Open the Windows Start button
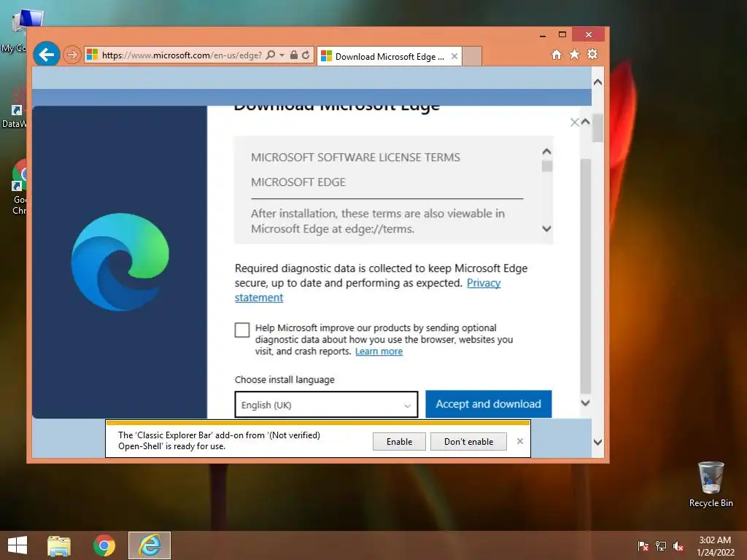This screenshot has height=560, width=747. tap(18, 545)
